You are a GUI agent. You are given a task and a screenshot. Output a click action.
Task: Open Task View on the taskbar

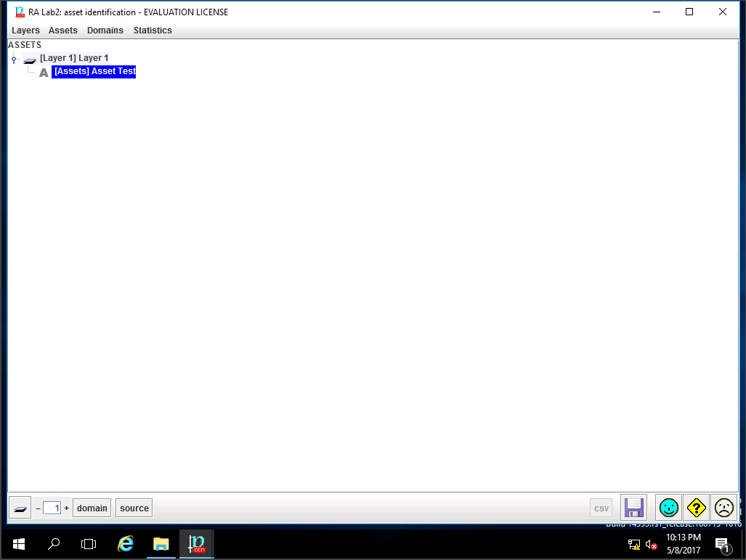click(89, 544)
